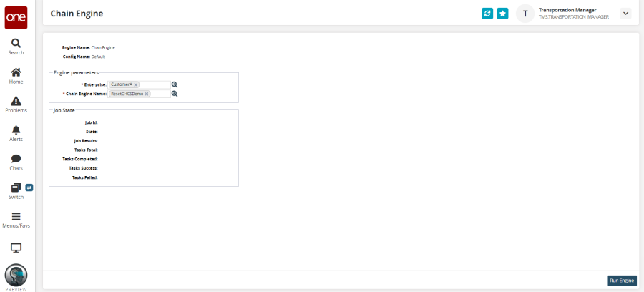This screenshot has width=644, height=292.
Task: Remove the CustomerA enterprise tag
Action: [136, 84]
